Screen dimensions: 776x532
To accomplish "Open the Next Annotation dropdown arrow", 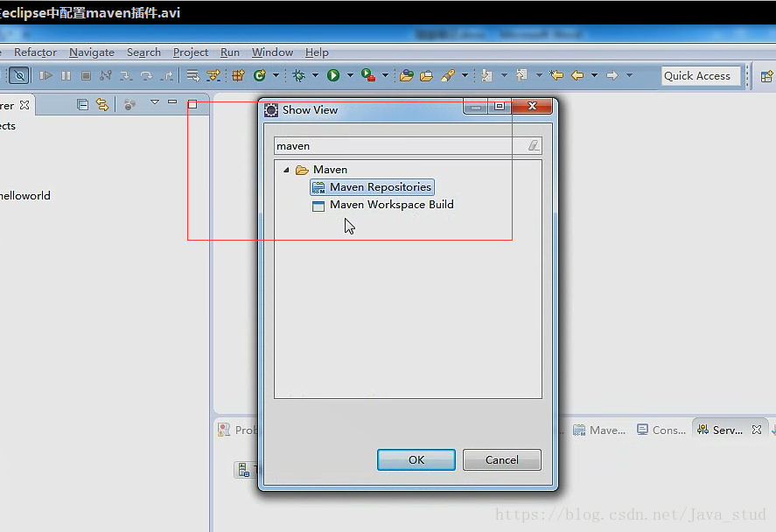I will pyautogui.click(x=504, y=76).
